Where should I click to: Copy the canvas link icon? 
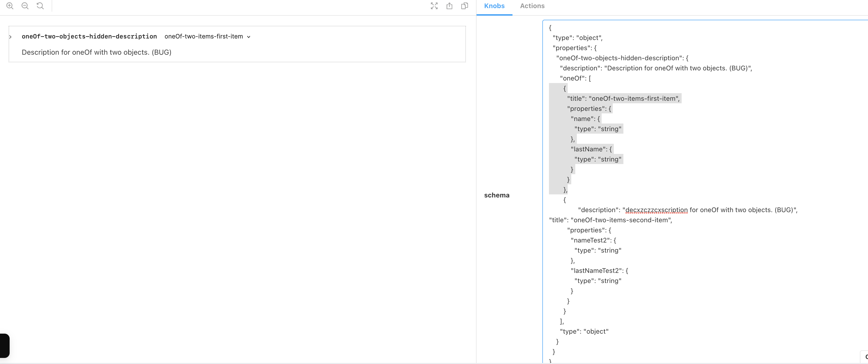(x=464, y=6)
